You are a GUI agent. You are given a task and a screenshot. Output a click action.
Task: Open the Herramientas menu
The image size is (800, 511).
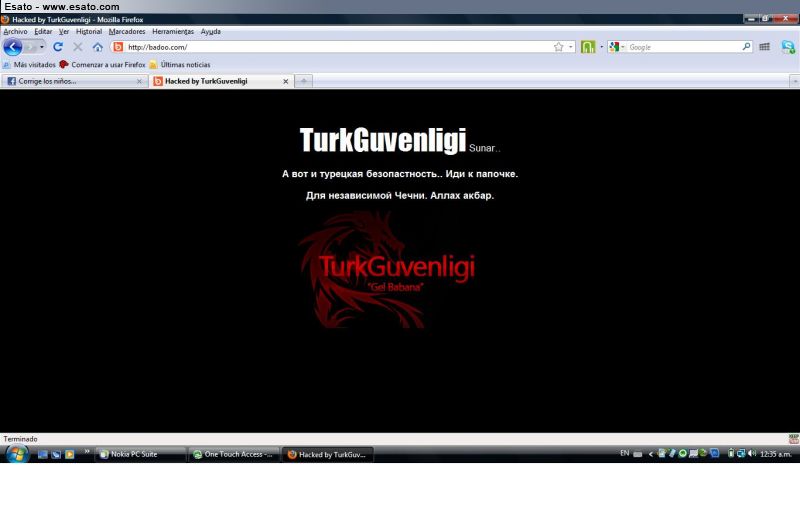click(173, 32)
